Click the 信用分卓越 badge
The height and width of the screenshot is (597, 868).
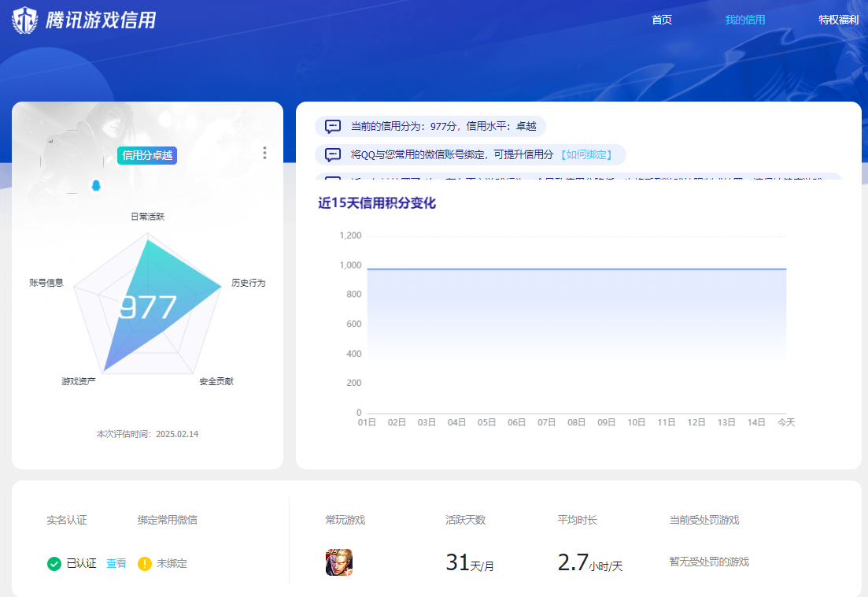(147, 155)
